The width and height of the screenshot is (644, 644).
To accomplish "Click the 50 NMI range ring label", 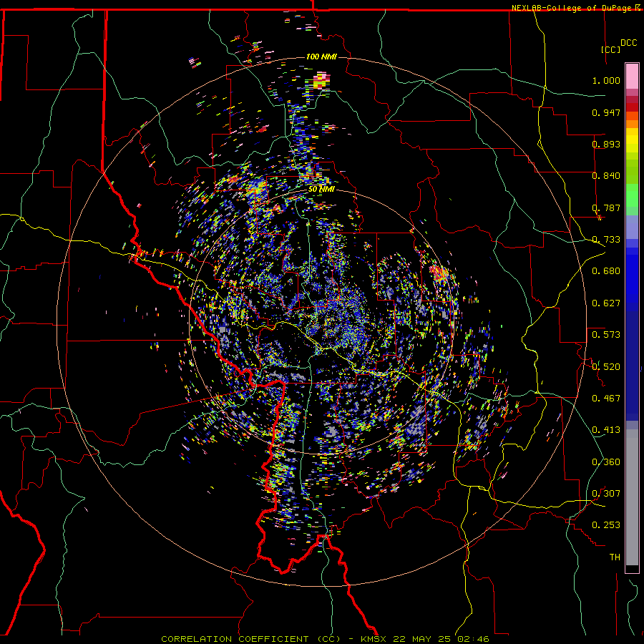I will coord(321,189).
